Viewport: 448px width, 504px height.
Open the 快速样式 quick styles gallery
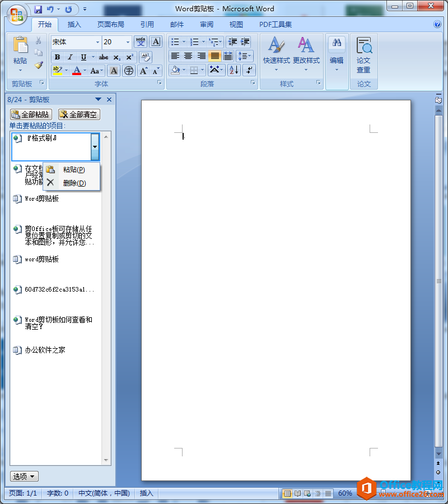point(276,54)
